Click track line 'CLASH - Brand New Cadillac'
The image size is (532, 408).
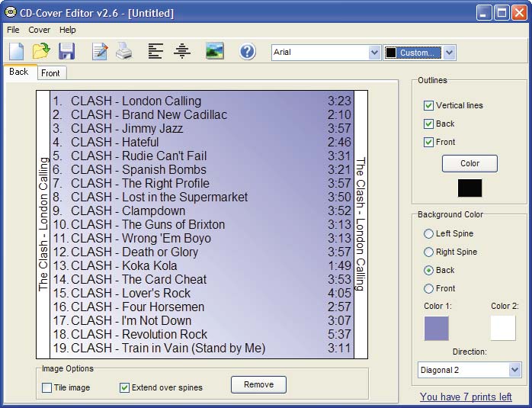tap(149, 114)
